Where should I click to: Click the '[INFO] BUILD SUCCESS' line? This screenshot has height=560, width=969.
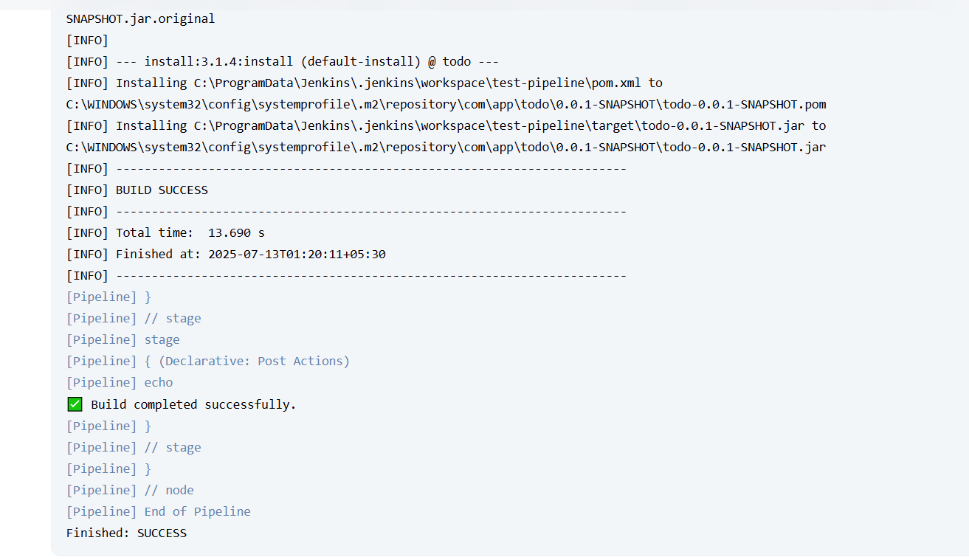[x=137, y=190]
